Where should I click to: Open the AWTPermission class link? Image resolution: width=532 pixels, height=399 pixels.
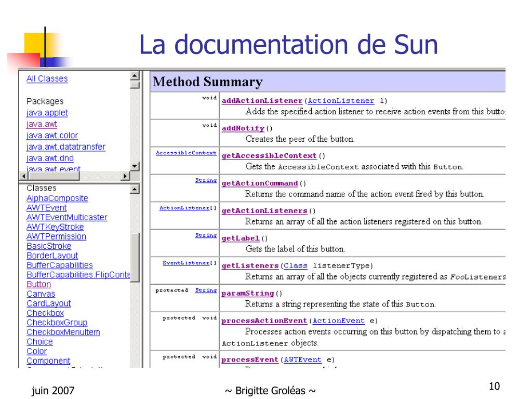pos(56,236)
